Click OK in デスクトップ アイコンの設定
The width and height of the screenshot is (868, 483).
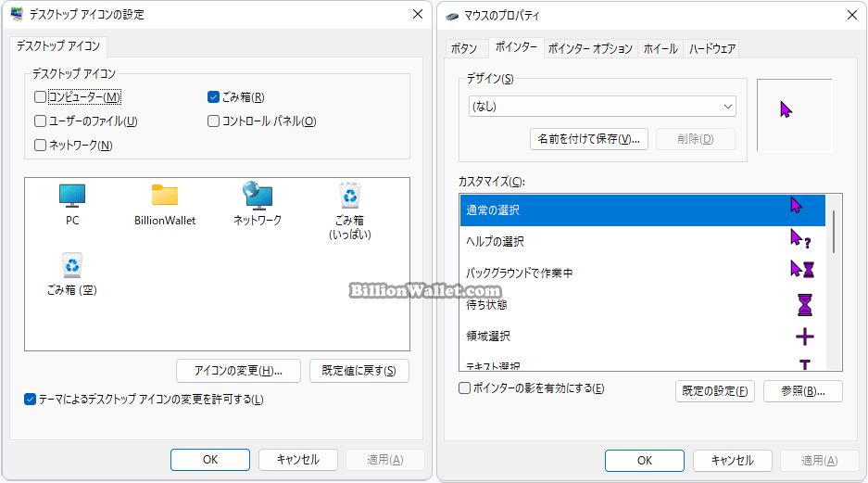210,460
